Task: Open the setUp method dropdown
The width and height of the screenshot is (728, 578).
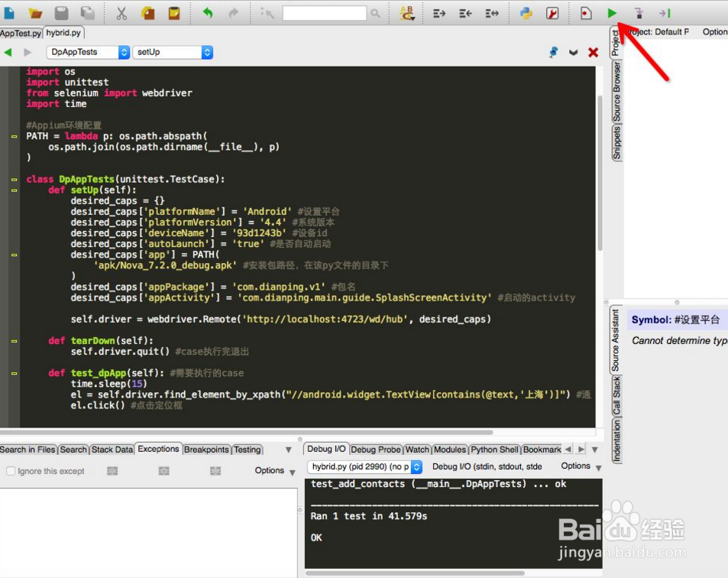Action: (173, 52)
